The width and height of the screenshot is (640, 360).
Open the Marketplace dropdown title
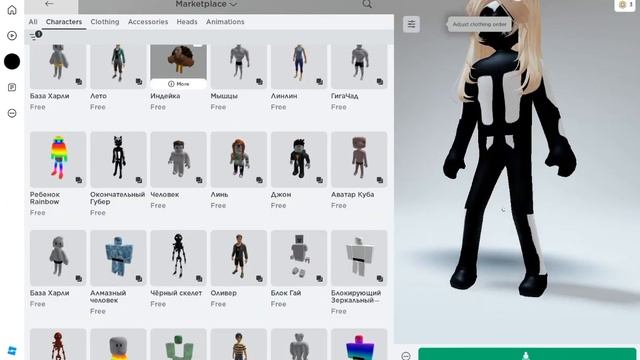point(206,4)
